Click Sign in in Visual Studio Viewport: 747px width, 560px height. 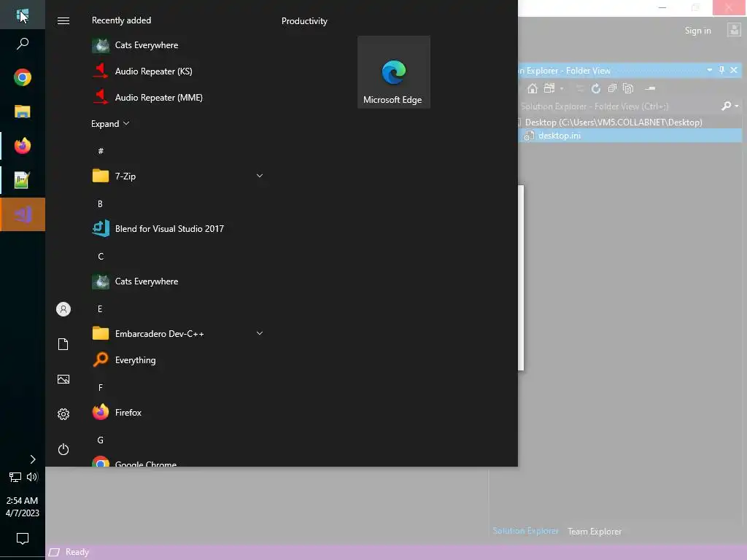(698, 31)
